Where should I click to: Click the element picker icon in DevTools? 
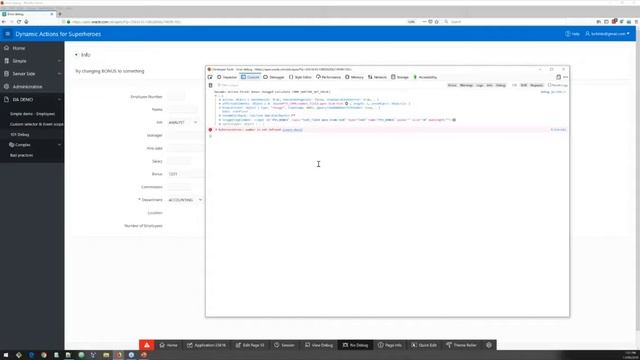coord(210,77)
